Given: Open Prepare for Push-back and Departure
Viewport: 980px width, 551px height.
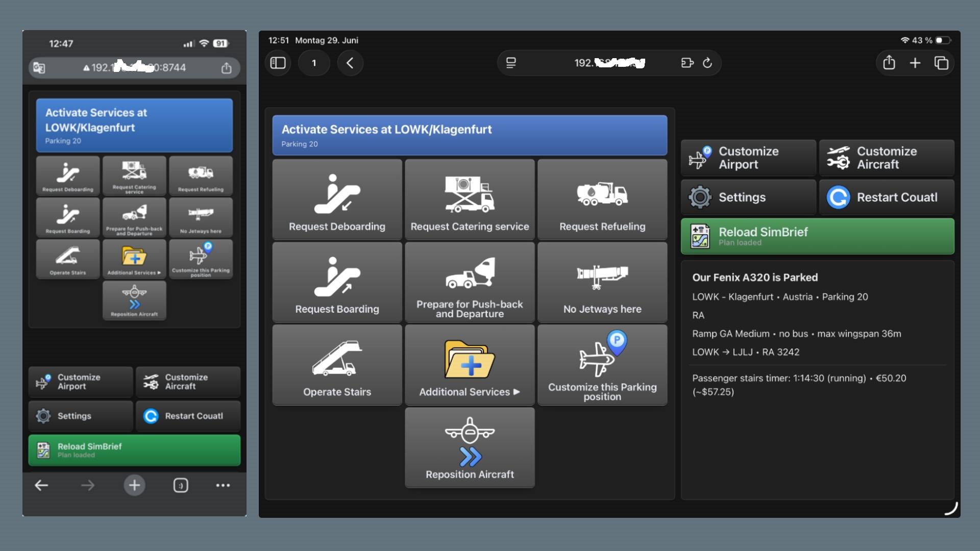Looking at the screenshot, I should click(470, 282).
